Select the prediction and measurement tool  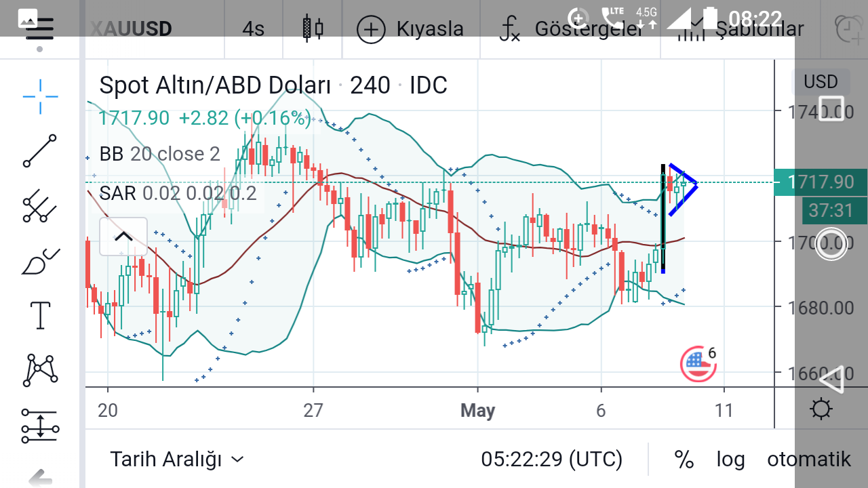pos(40,425)
